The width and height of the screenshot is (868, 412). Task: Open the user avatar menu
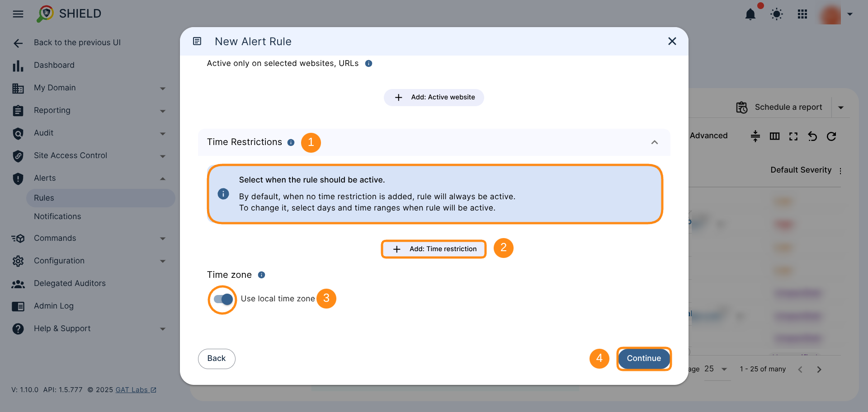pos(831,14)
